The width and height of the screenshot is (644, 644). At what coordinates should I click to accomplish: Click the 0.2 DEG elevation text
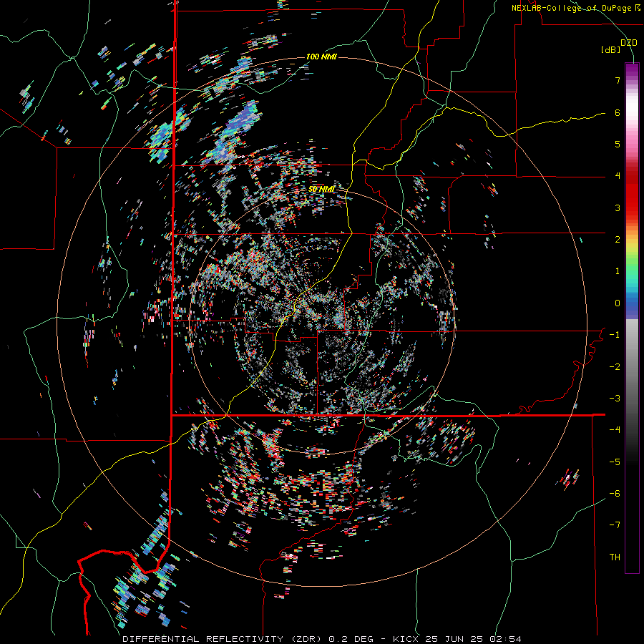tap(351, 639)
